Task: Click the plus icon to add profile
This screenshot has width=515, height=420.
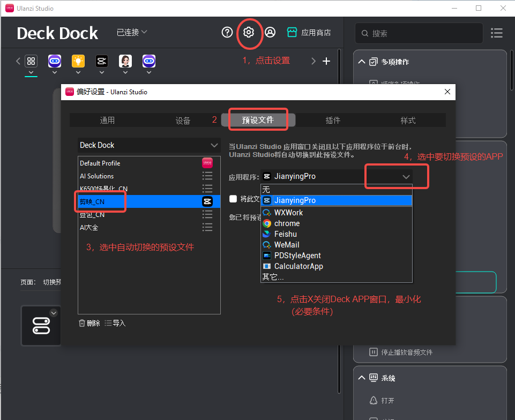Action: click(x=326, y=61)
